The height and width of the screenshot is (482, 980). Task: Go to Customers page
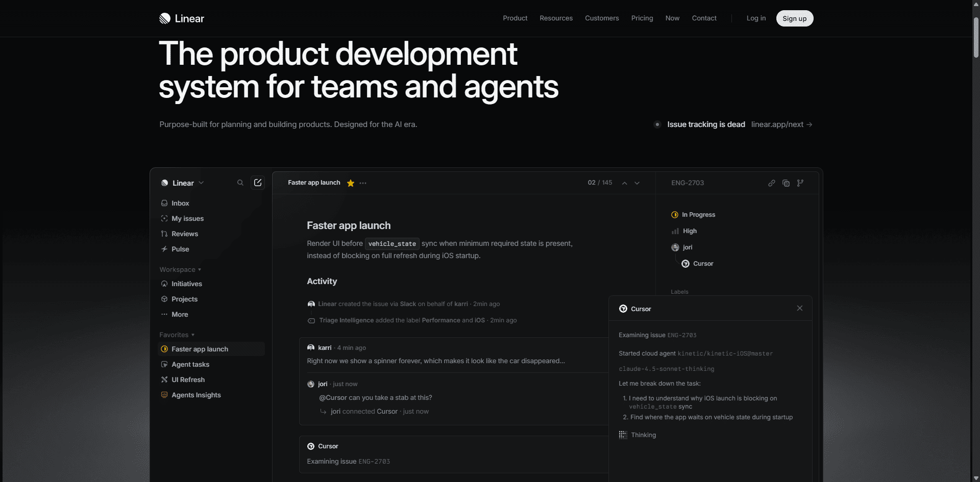point(602,18)
